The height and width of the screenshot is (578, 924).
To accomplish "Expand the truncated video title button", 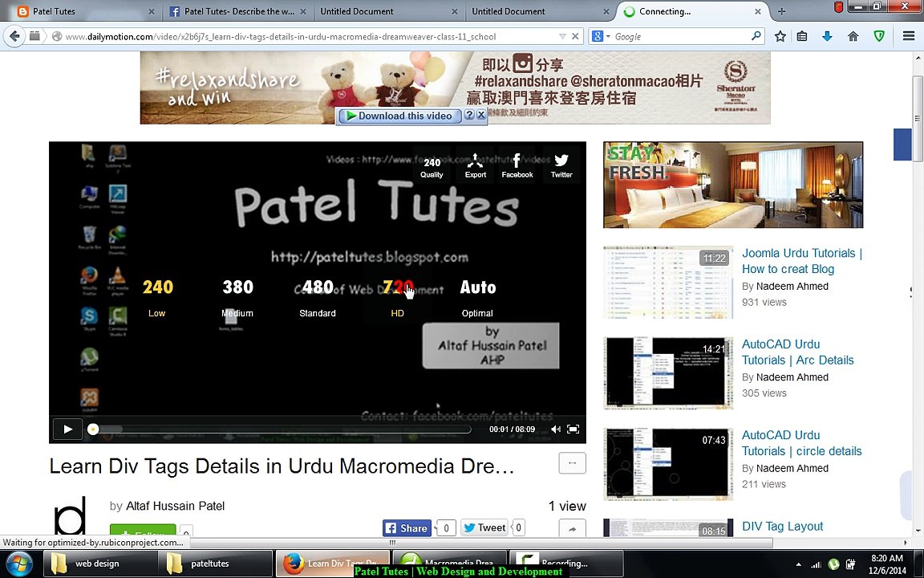I will tap(572, 463).
